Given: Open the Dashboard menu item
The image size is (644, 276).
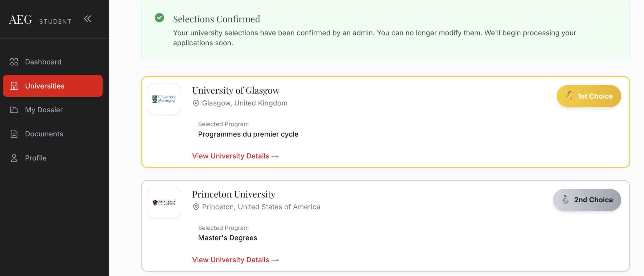Looking at the screenshot, I should (x=43, y=62).
